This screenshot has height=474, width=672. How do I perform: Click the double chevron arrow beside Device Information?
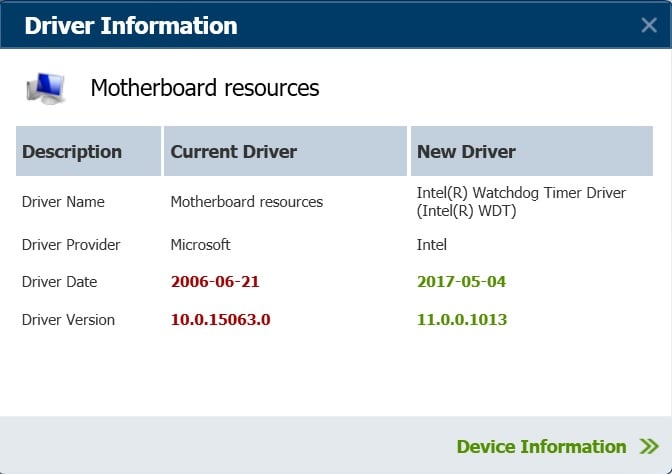coord(649,446)
